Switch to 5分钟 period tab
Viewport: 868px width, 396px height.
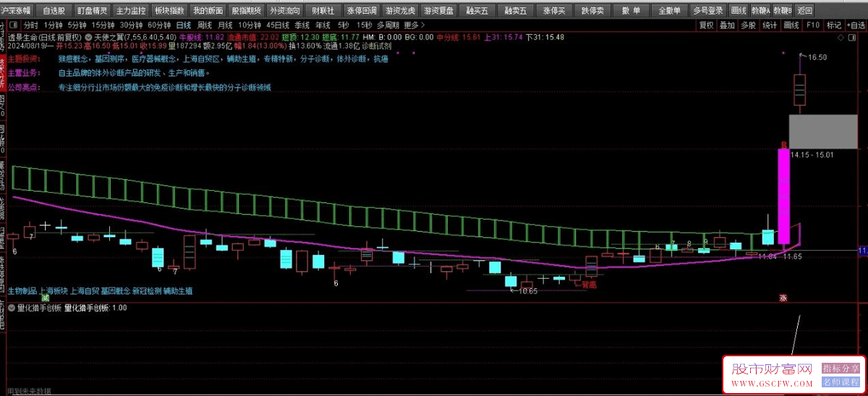(x=77, y=25)
